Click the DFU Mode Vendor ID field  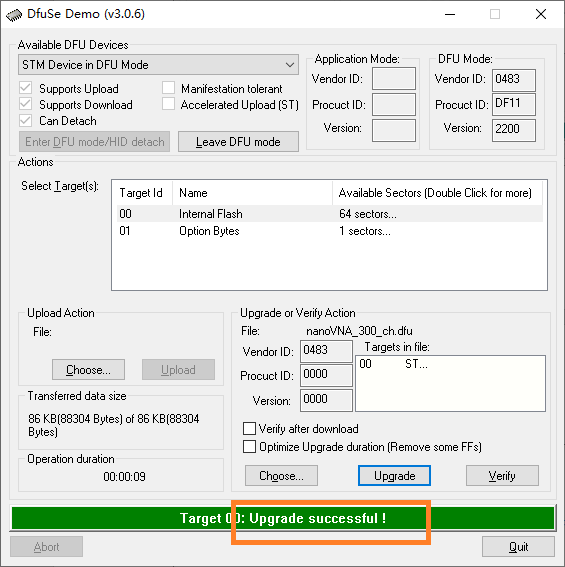pyautogui.click(x=514, y=80)
